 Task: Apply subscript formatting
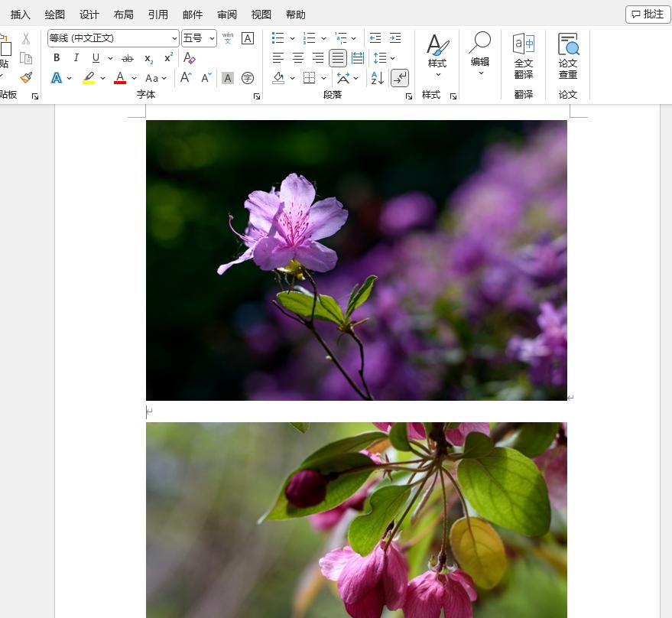click(148, 58)
